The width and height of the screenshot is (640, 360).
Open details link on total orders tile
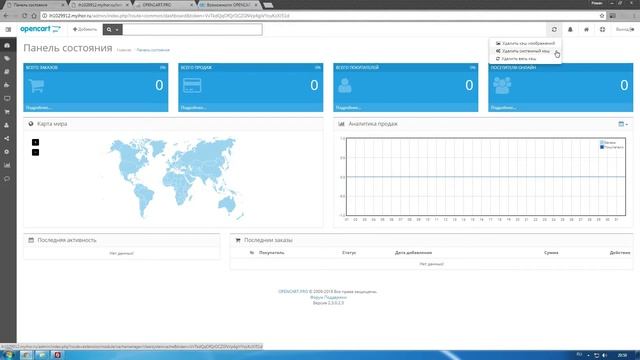pyautogui.click(x=38, y=108)
